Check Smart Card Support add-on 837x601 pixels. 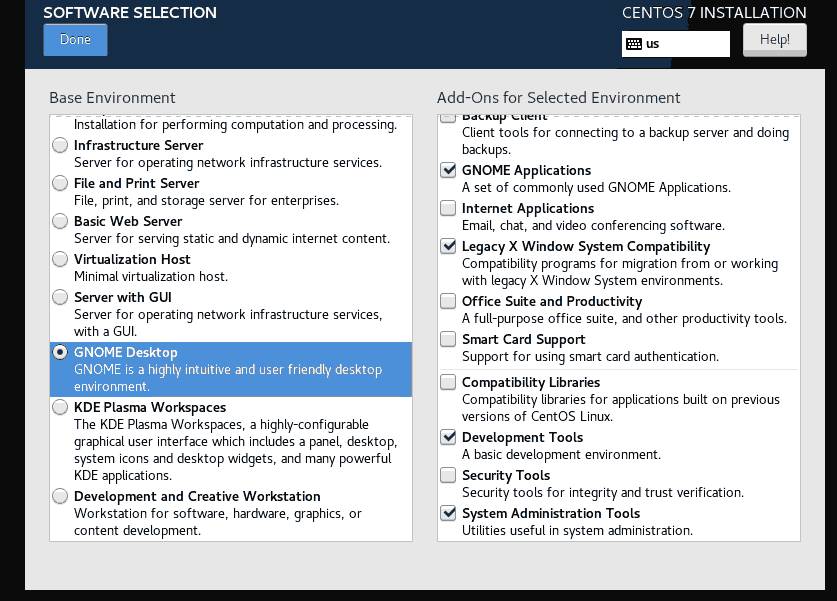coord(448,339)
